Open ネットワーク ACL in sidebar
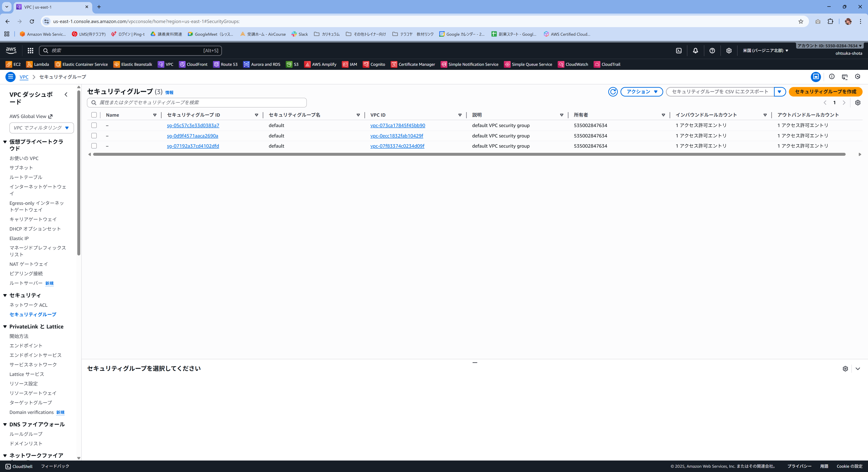 click(x=28, y=305)
